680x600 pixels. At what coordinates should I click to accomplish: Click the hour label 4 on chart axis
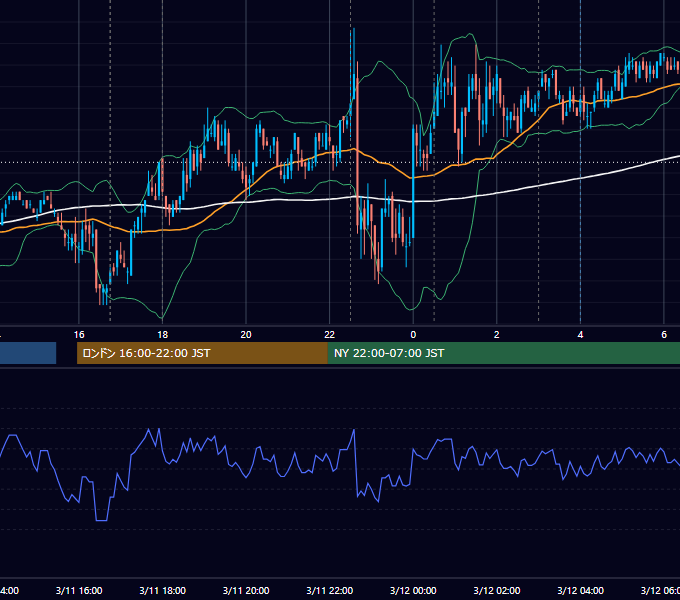click(580, 335)
